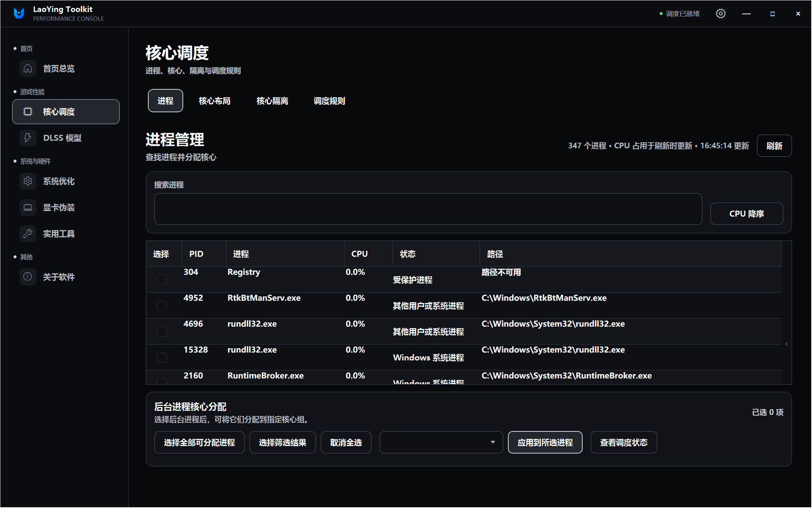Switch to the 进程 tab

pyautogui.click(x=166, y=101)
